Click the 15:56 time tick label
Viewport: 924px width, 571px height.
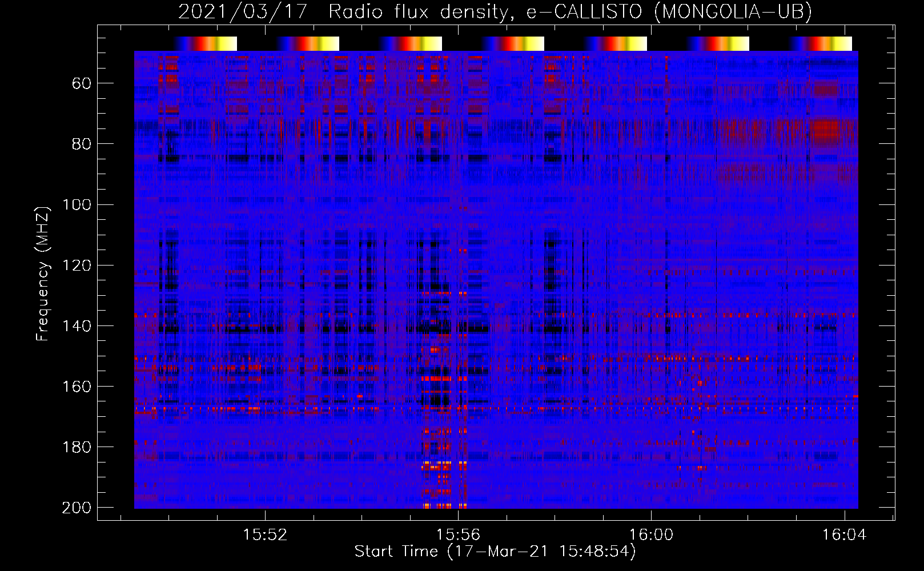click(458, 535)
